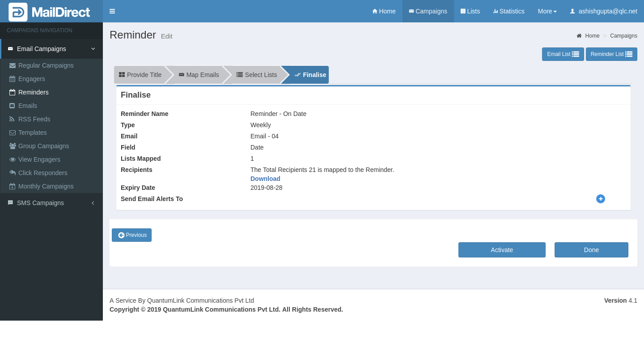Screen dimensions: 644x343
Task: Switch to the Select Lists step
Action: [256, 75]
